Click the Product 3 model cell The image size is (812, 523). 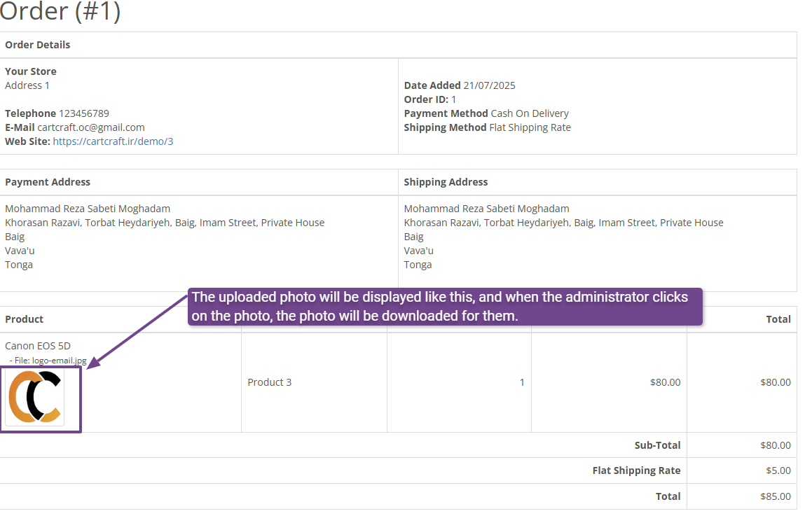tap(270, 382)
